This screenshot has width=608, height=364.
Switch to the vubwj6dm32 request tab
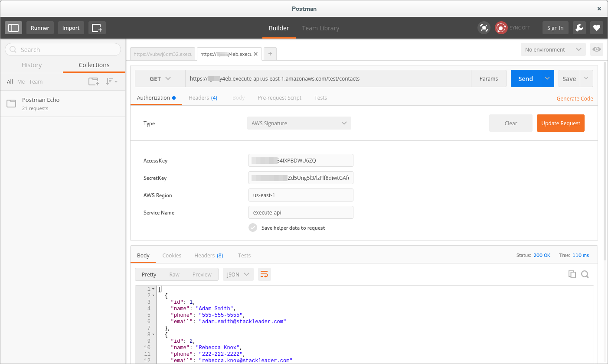tap(163, 54)
